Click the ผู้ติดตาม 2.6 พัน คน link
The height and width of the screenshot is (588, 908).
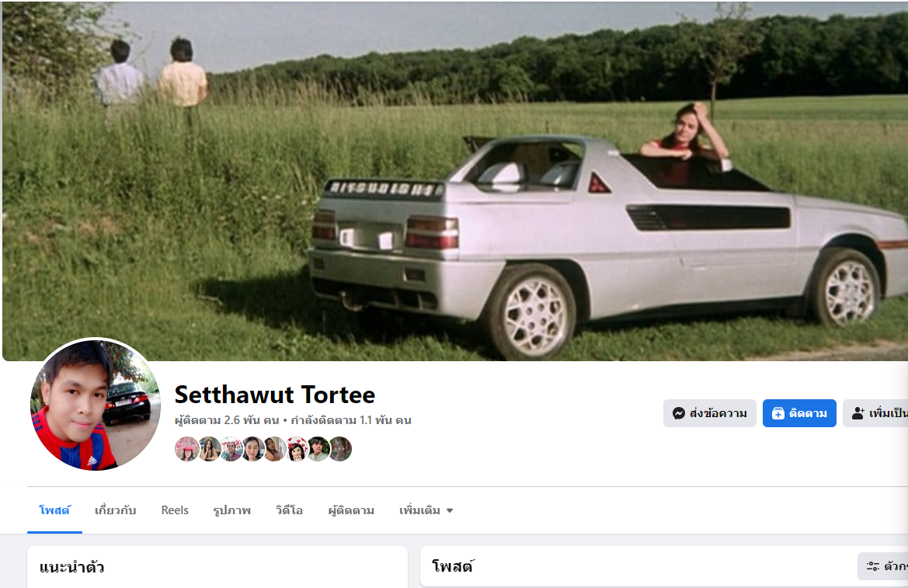tap(227, 420)
